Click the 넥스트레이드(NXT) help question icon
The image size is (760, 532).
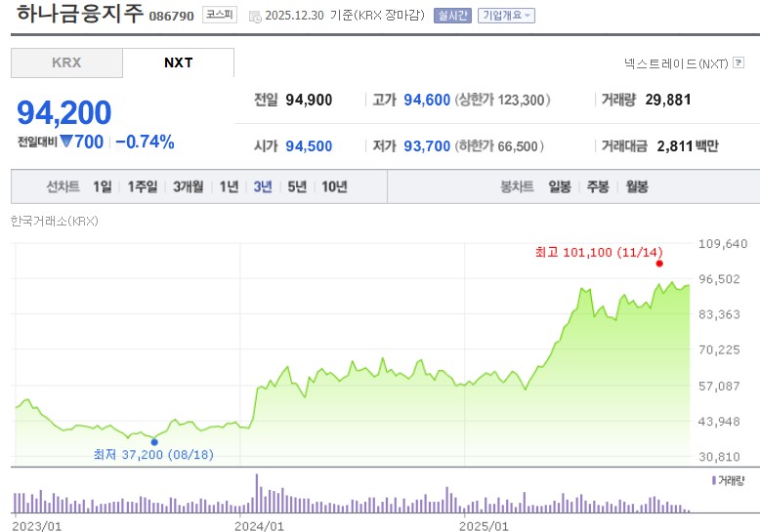coord(739,62)
